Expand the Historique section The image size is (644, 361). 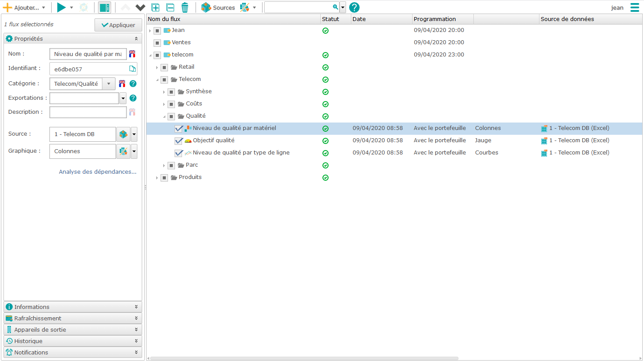(x=73, y=341)
